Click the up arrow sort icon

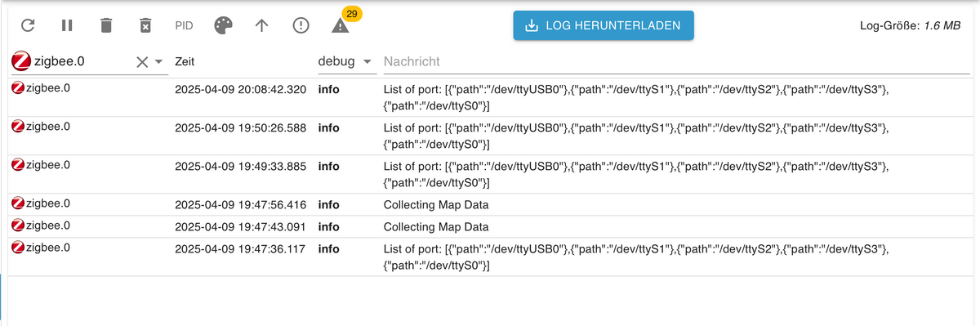click(x=261, y=25)
